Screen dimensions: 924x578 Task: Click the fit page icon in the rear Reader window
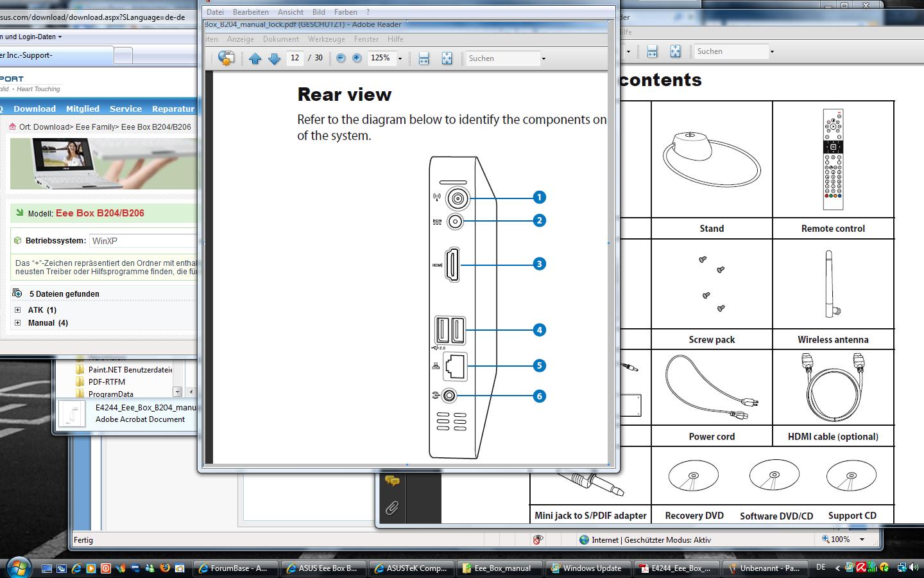click(x=675, y=51)
